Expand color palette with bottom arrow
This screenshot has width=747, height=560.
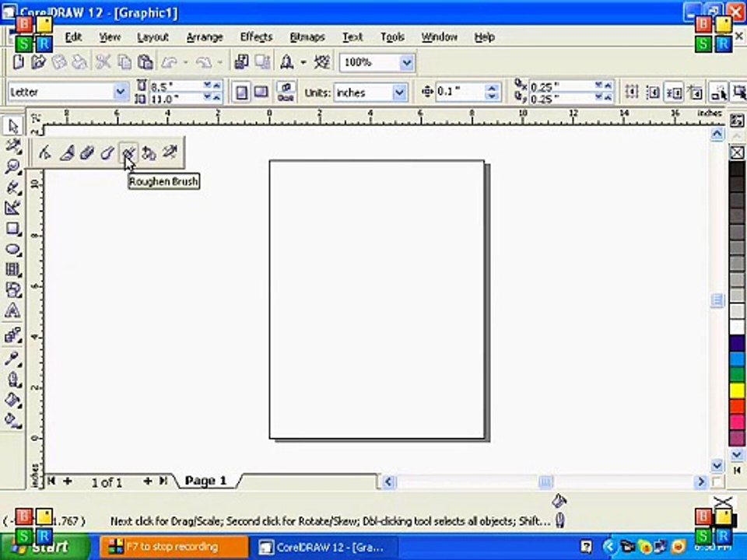tap(737, 470)
